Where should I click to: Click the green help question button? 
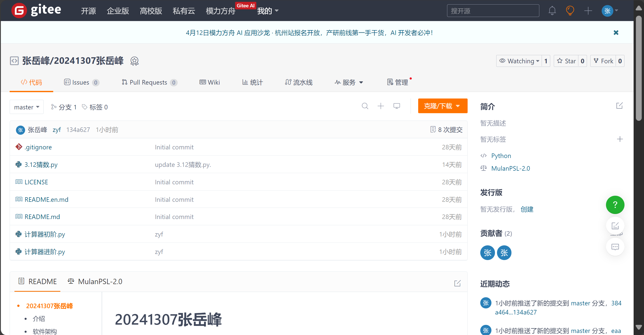(615, 205)
